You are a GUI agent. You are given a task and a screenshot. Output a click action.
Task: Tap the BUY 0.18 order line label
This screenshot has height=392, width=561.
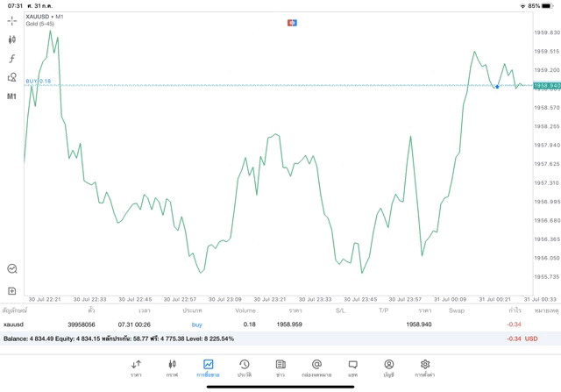point(39,81)
